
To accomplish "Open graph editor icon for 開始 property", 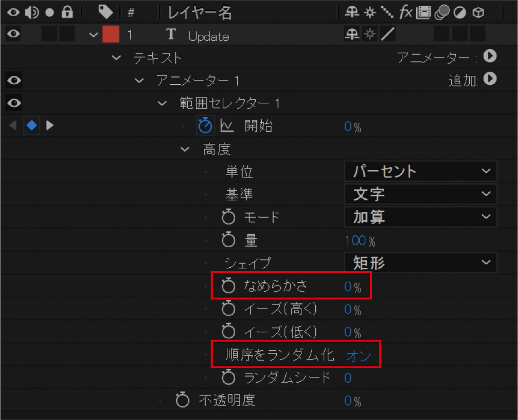I will click(x=226, y=126).
